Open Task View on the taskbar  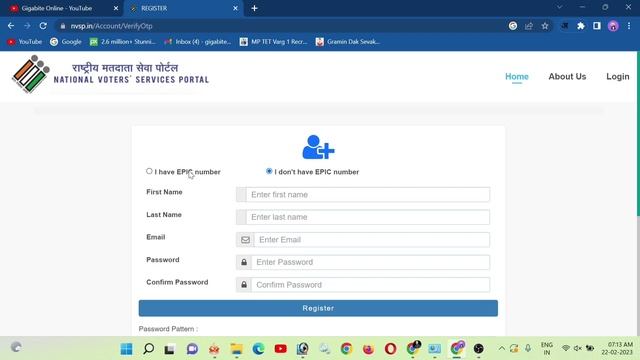click(x=170, y=349)
